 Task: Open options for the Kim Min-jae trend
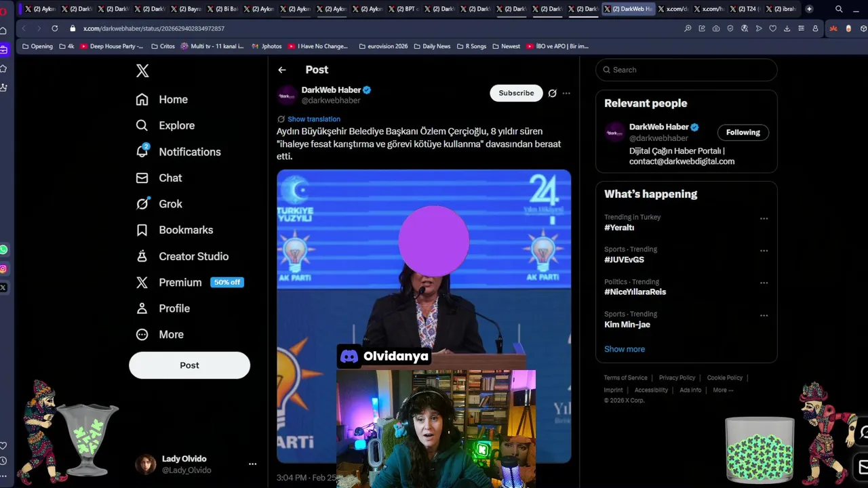(x=764, y=316)
